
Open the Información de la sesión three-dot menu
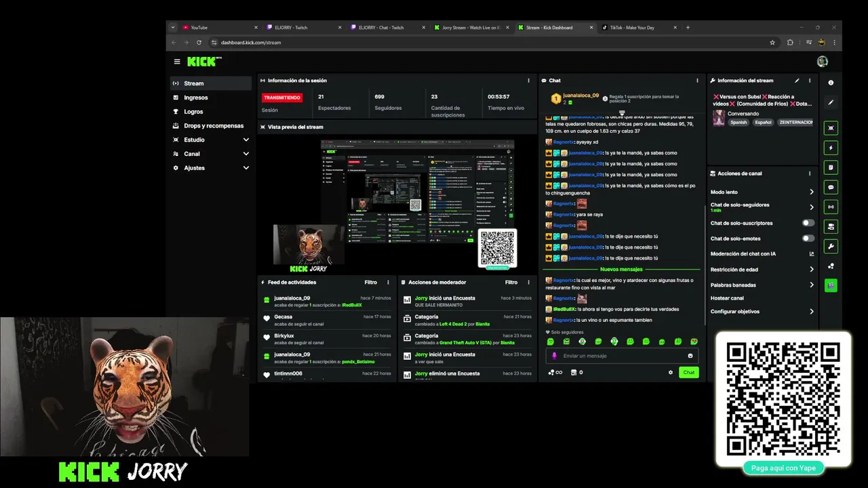tap(528, 81)
